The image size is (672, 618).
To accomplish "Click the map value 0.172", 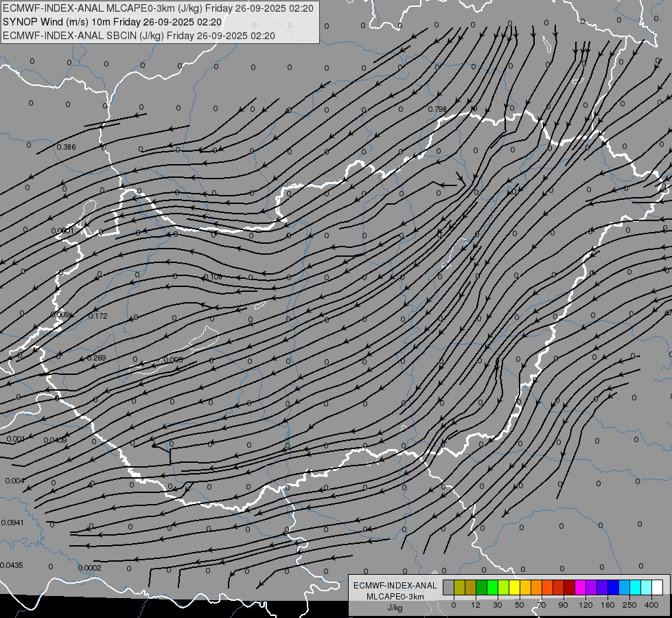I will coord(97,316).
